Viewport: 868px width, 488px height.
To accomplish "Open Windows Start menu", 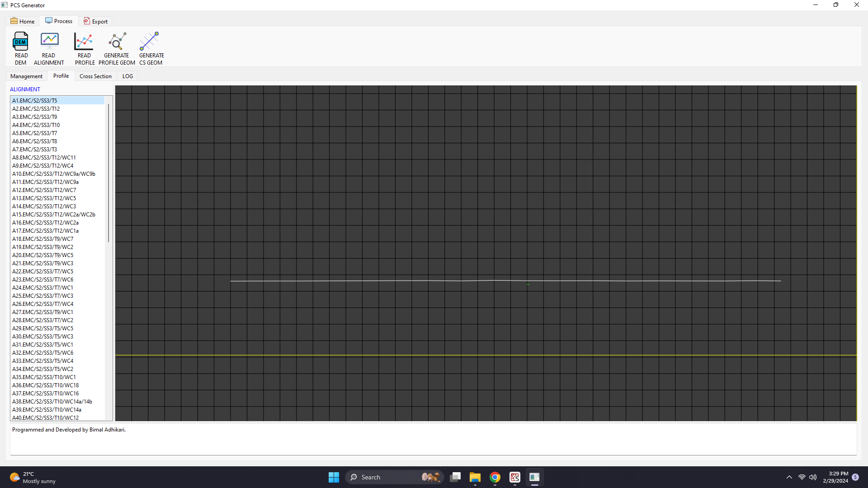I will pos(334,477).
